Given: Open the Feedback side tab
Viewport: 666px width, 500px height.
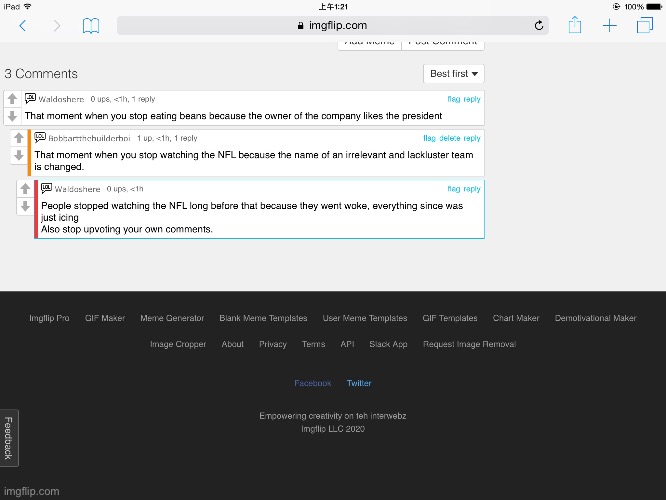Looking at the screenshot, I should [8, 439].
